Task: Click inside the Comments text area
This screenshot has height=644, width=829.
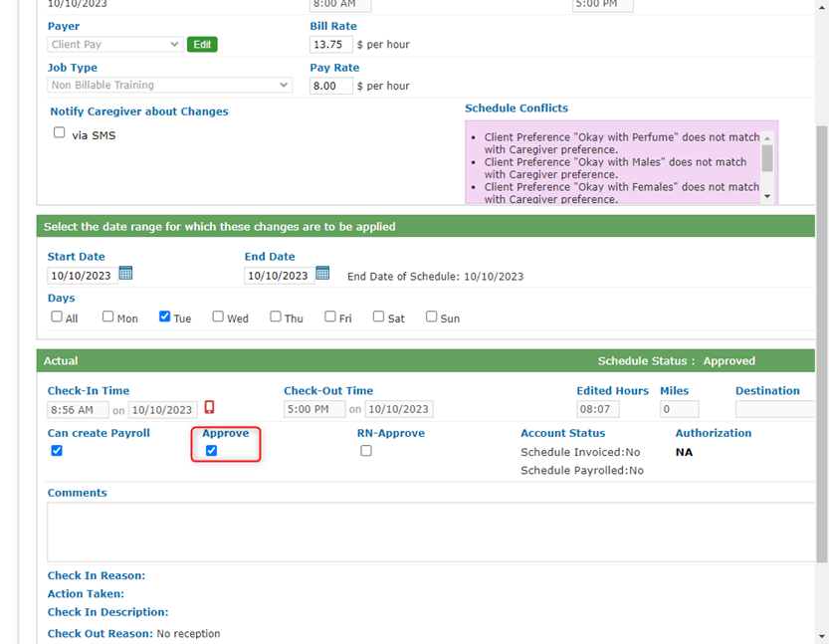Action: coord(430,532)
